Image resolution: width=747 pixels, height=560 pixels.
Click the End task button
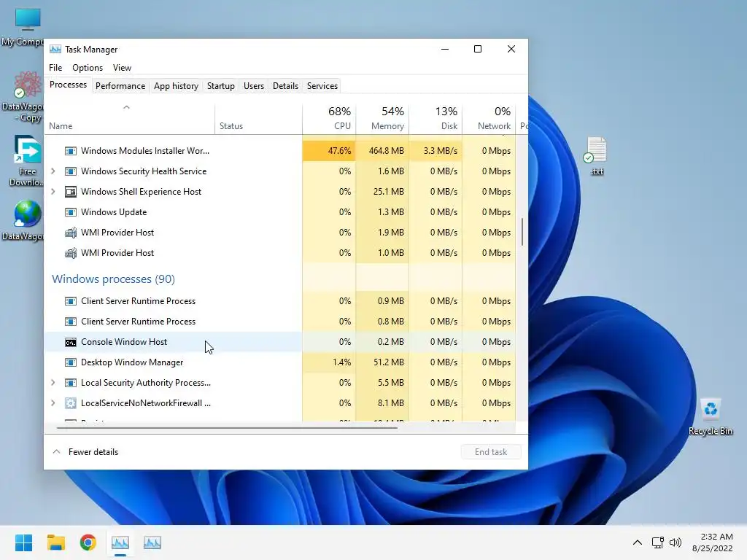pos(491,452)
